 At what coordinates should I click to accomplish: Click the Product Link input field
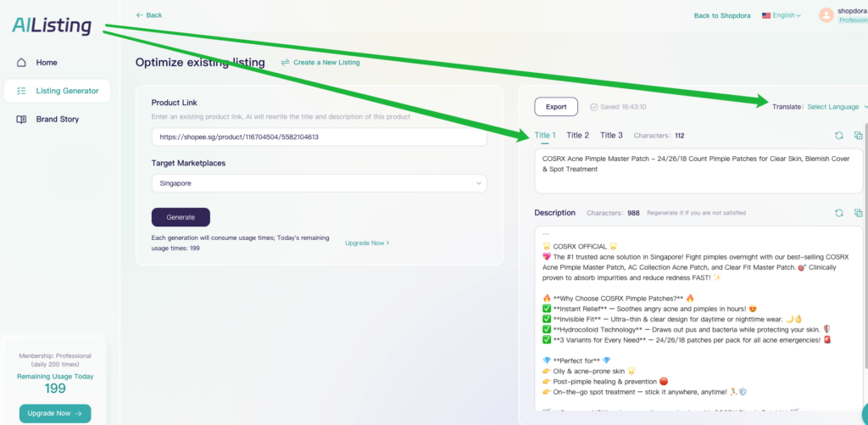point(319,137)
